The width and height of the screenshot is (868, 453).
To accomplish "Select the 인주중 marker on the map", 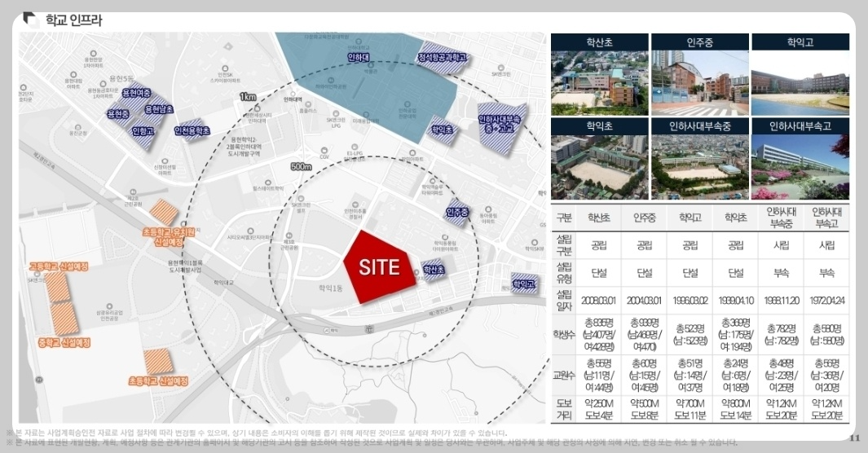I will (x=457, y=212).
